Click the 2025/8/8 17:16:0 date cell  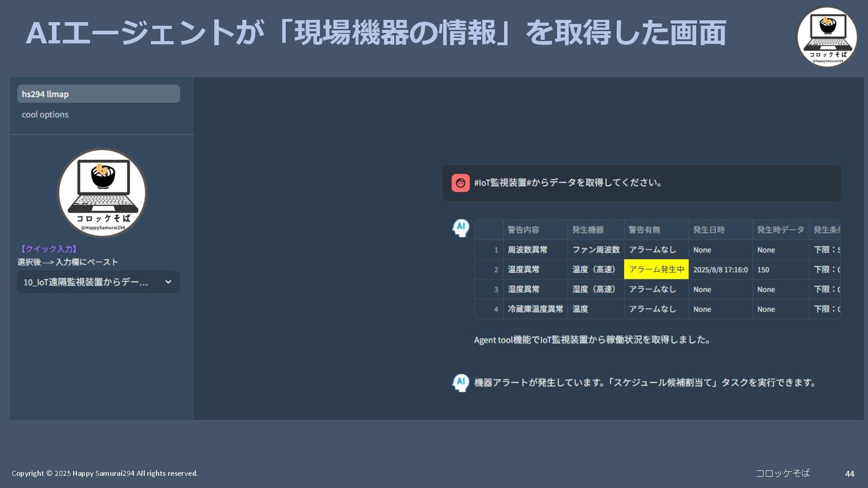click(x=720, y=270)
